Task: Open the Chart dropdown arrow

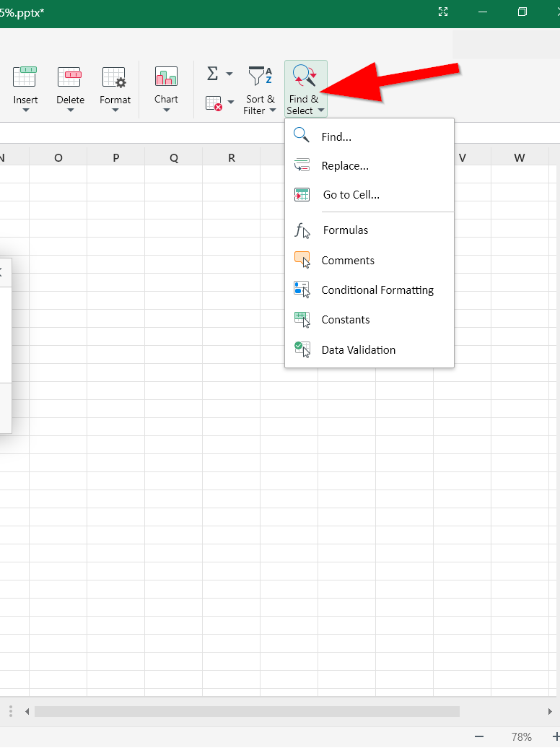Action: tap(166, 110)
